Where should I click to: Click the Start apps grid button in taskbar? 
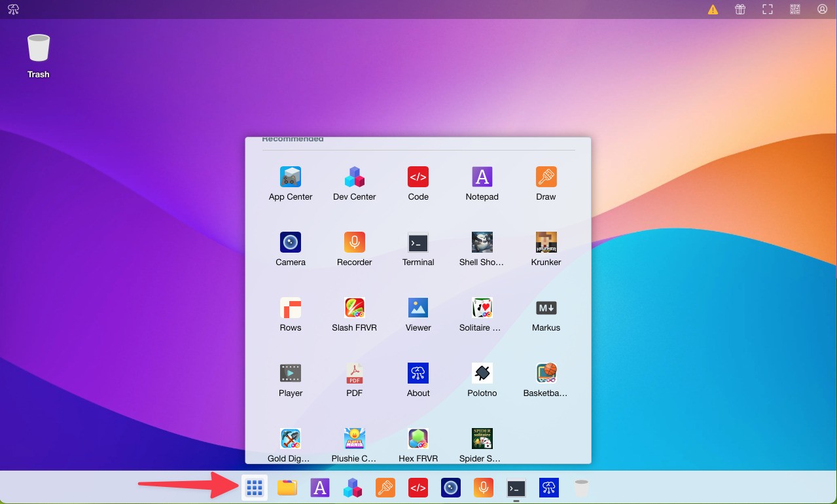click(255, 488)
